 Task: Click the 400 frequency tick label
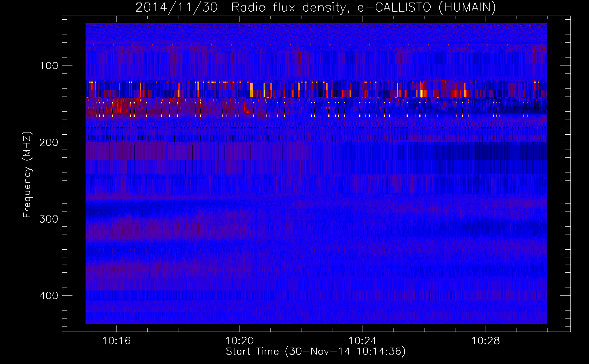click(x=49, y=295)
